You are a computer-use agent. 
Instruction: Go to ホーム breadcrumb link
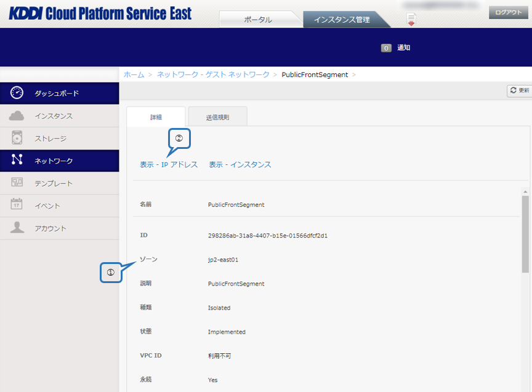pos(134,74)
